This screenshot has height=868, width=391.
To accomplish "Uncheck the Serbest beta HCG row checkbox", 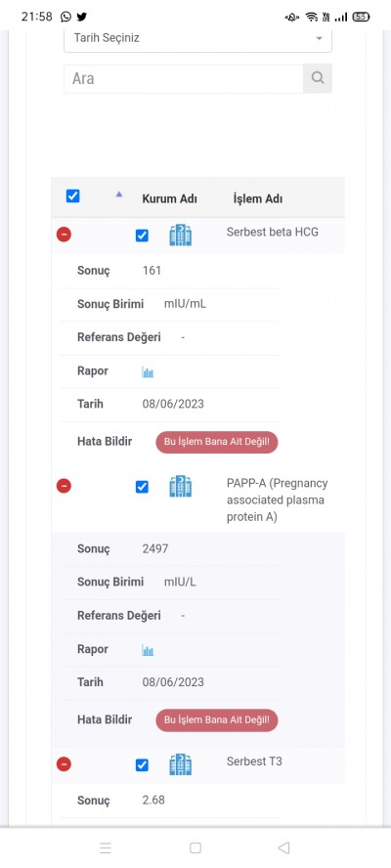I will pos(142,236).
